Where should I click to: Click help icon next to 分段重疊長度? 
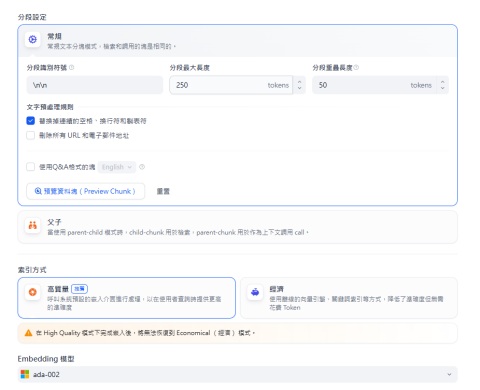pos(356,68)
